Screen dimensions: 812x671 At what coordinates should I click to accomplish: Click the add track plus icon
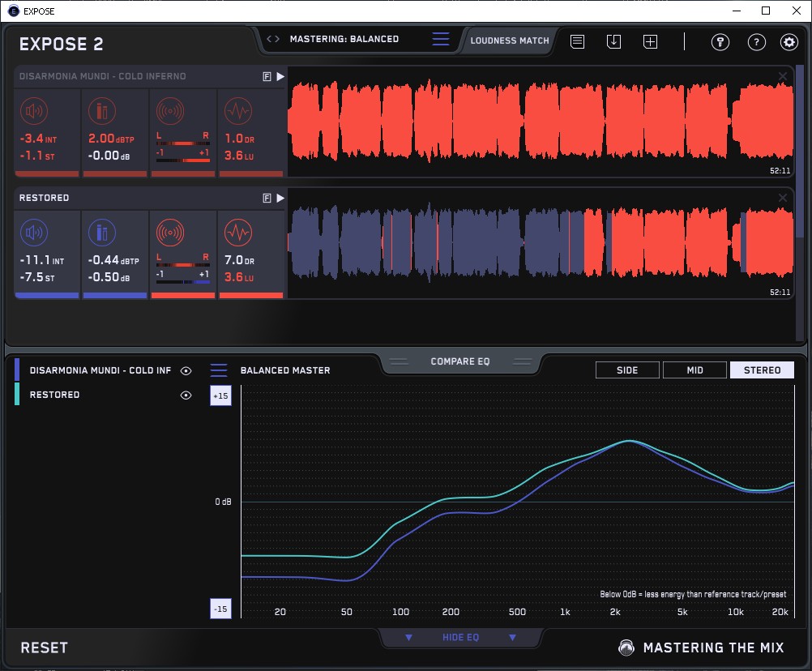pos(650,41)
